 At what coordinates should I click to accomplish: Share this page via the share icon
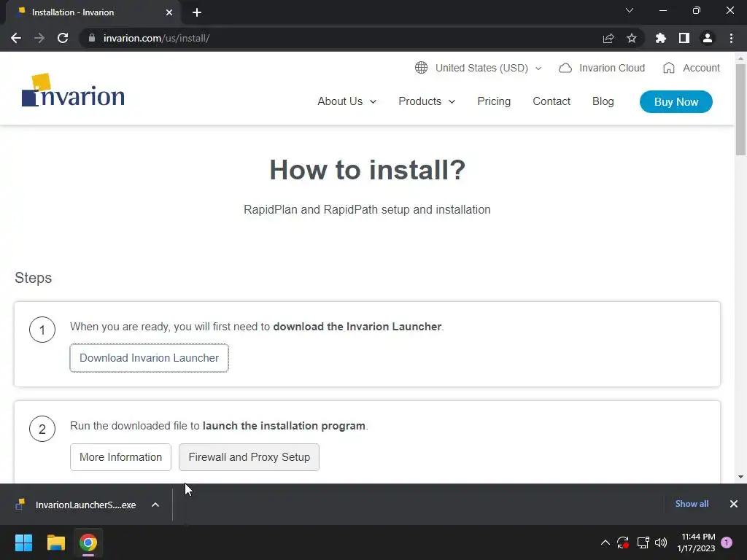point(608,38)
